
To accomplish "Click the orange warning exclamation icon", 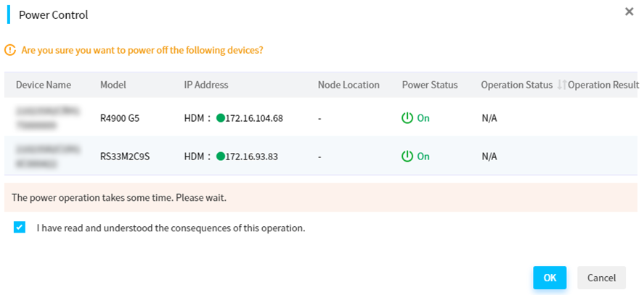I will (x=10, y=51).
